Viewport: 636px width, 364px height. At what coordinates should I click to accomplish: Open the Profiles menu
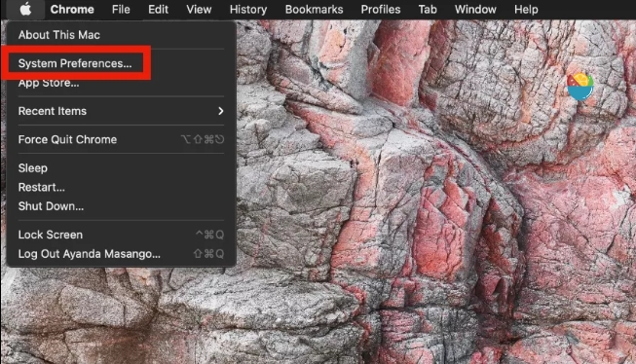pyautogui.click(x=381, y=10)
